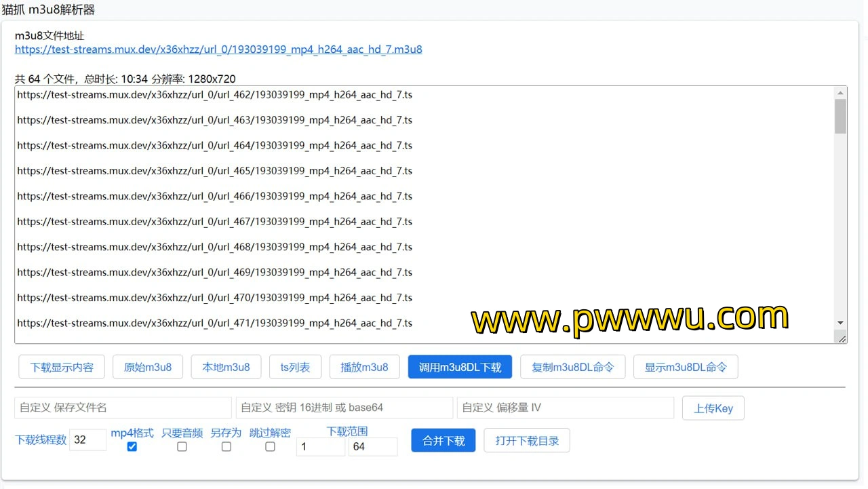Click the url_466 ts file line
The image size is (868, 489).
[215, 196]
